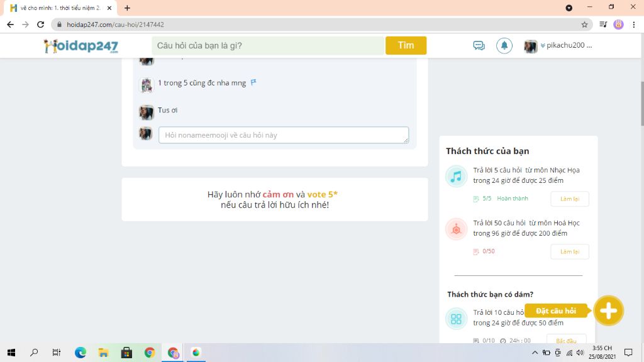Click the 'Hỏi nonameemooji về câu hỏi này' field
Viewport: 644px width, 362px height.
(x=284, y=135)
